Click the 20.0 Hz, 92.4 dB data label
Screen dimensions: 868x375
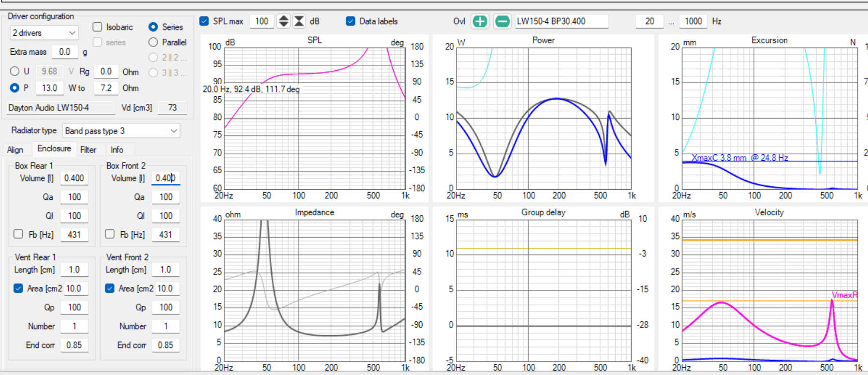click(x=251, y=89)
